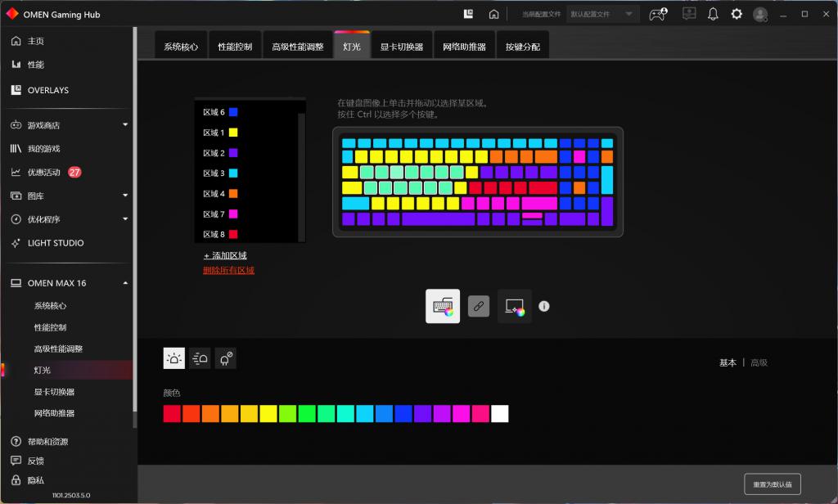Open the 默认配置文件 profile dropdown
The width and height of the screenshot is (838, 504).
pos(601,14)
